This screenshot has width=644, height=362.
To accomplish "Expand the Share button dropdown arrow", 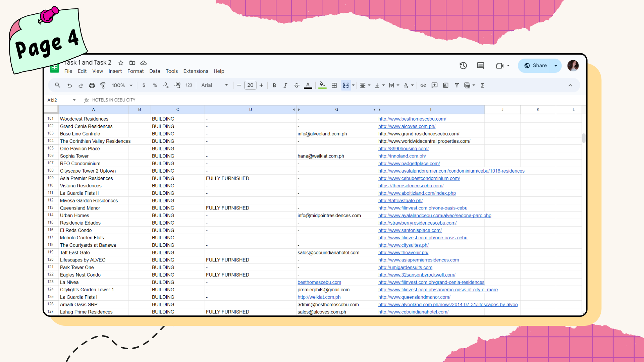I will click(x=556, y=66).
